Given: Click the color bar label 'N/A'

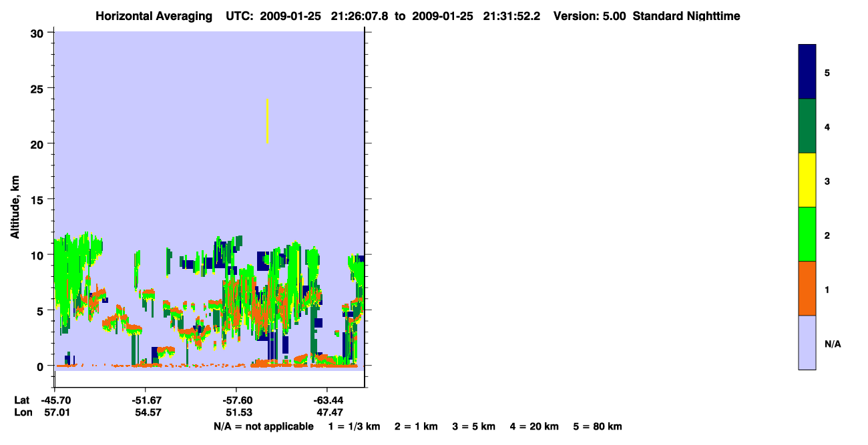Looking at the screenshot, I should pos(833,344).
